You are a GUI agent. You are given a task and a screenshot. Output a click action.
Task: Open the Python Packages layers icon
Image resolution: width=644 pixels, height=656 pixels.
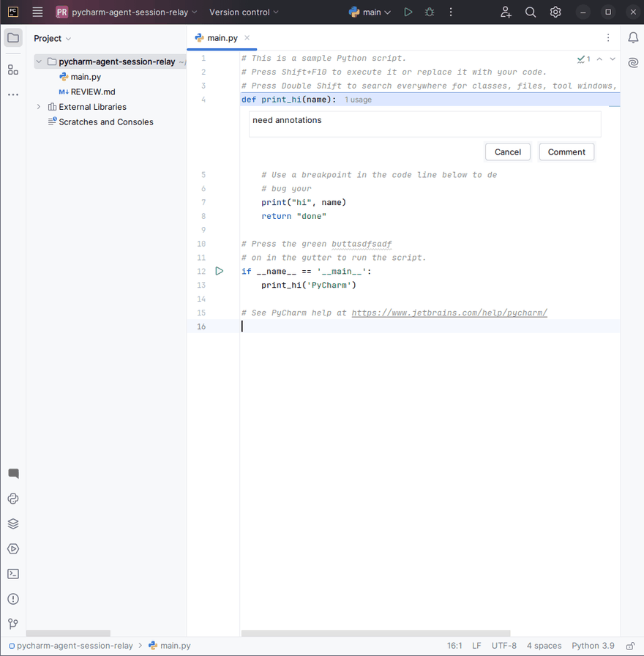(13, 523)
